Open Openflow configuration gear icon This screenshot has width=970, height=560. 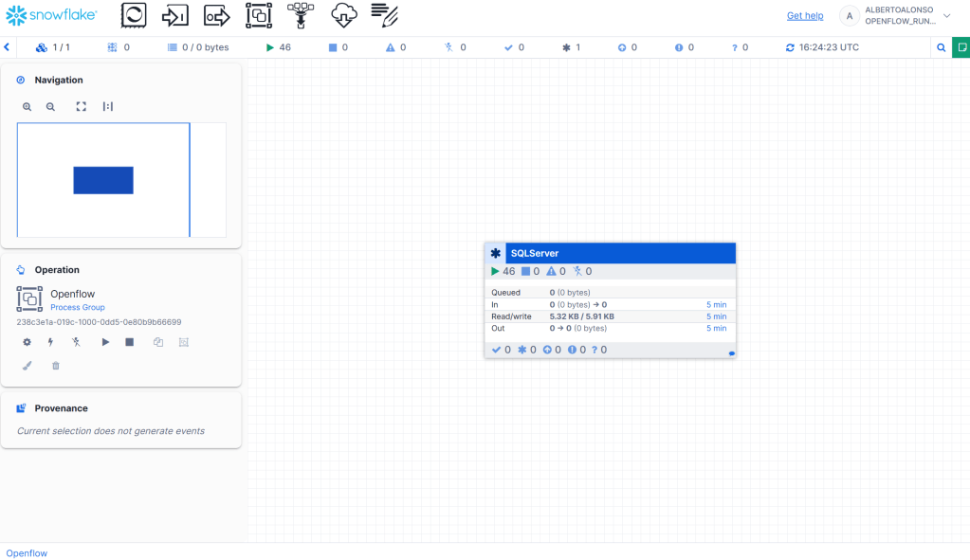(27, 342)
